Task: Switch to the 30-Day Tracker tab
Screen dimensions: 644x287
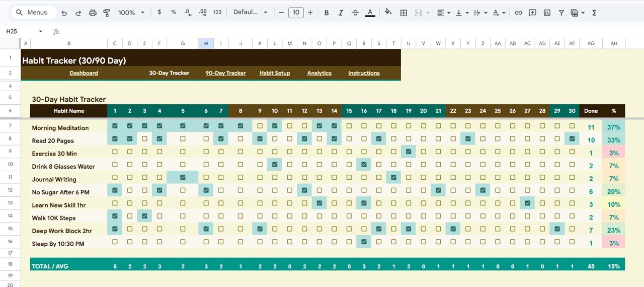Action: tap(169, 73)
